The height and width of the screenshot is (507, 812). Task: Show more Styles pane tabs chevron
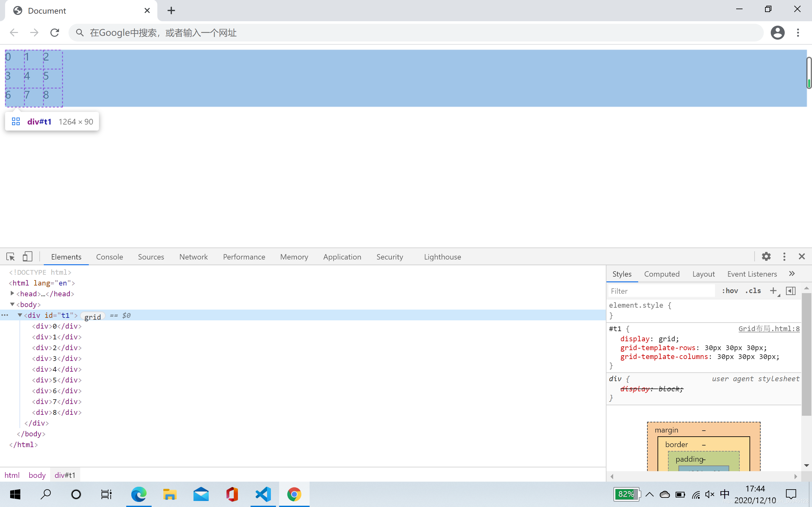point(792,273)
